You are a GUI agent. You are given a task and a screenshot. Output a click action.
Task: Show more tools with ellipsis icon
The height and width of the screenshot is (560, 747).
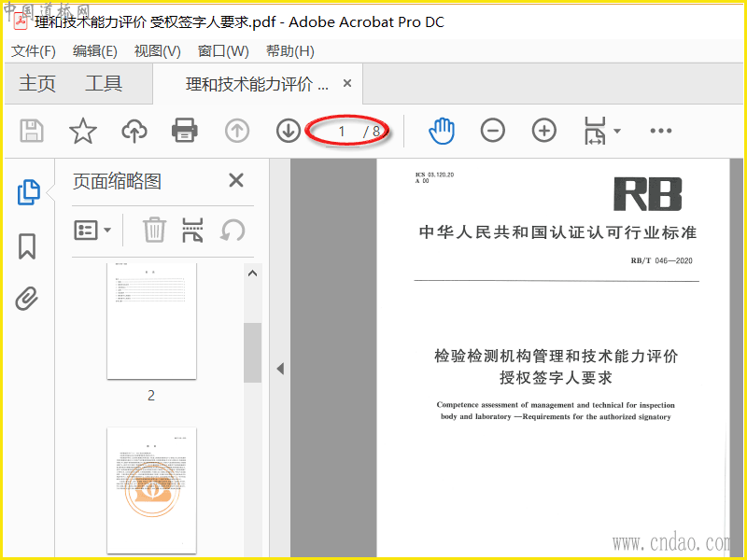[661, 131]
